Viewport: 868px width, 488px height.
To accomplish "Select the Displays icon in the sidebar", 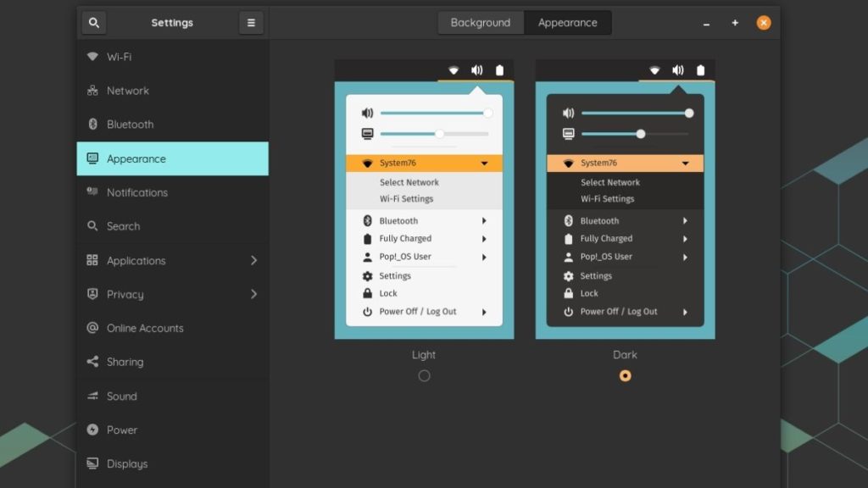I will click(93, 463).
